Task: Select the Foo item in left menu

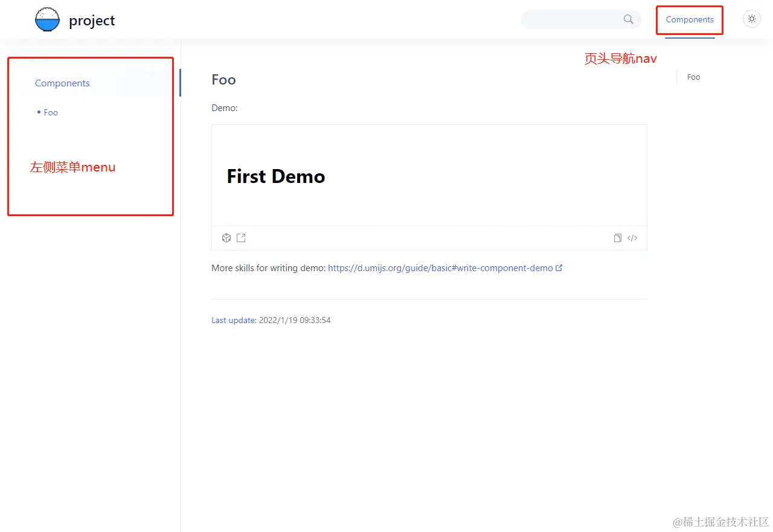Action: [x=51, y=112]
